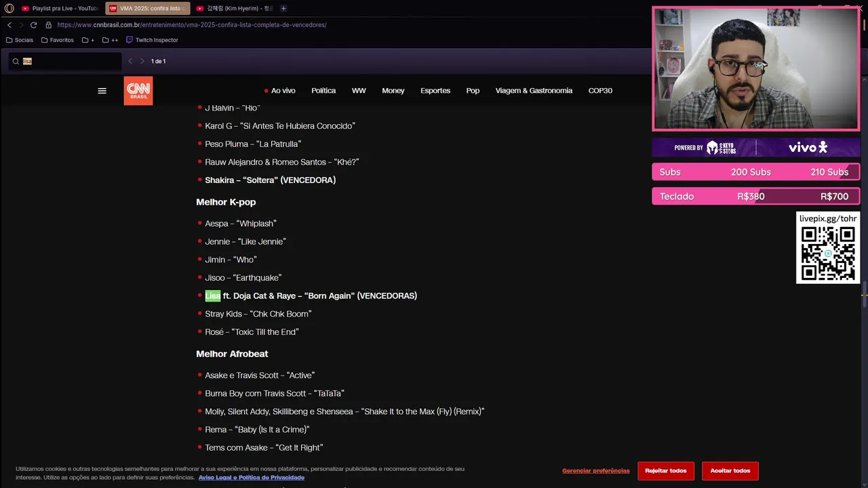Click Rauw Alejandro & Romeo Santos item
This screenshot has width=868, height=488.
(x=282, y=163)
